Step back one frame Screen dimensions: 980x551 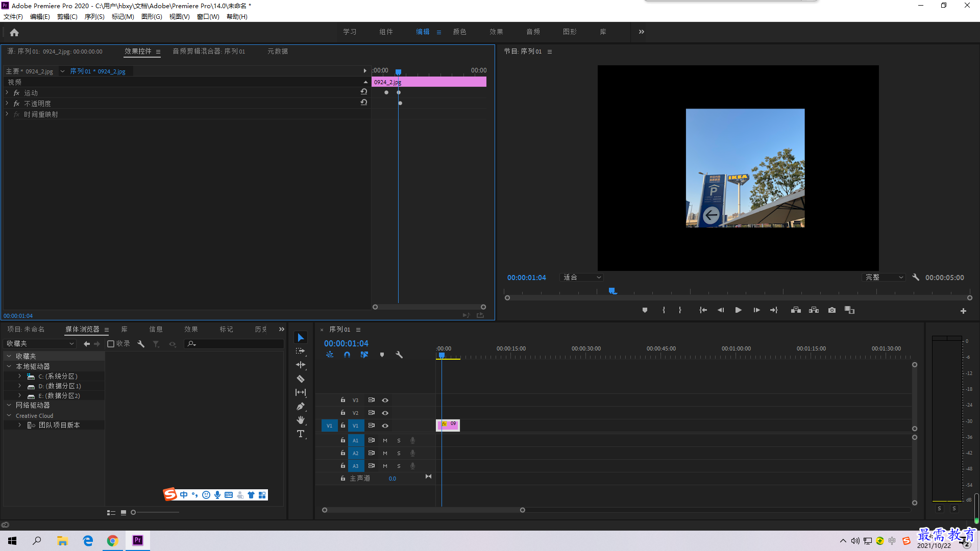coord(721,310)
